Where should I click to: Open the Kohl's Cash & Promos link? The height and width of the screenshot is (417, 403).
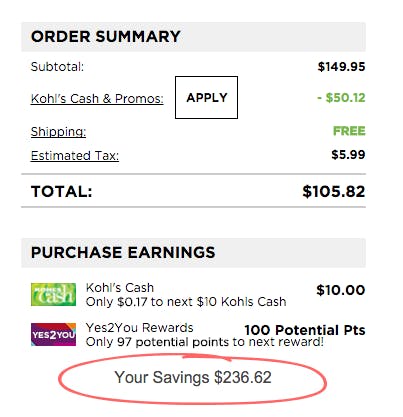click(x=97, y=99)
